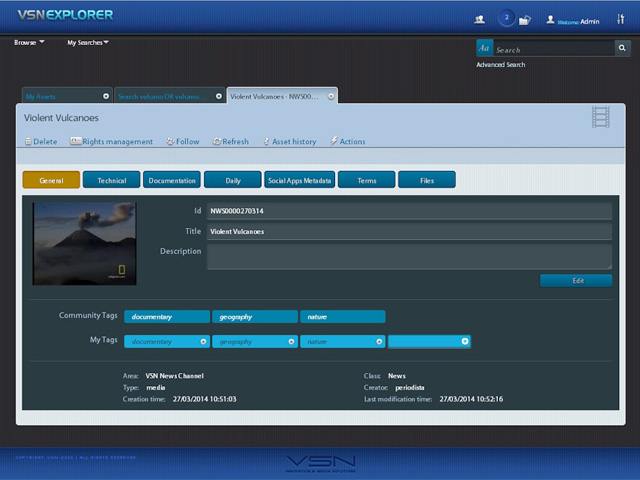Image resolution: width=640 pixels, height=480 pixels.
Task: Click the VSN Explorer logo
Action: [x=65, y=16]
